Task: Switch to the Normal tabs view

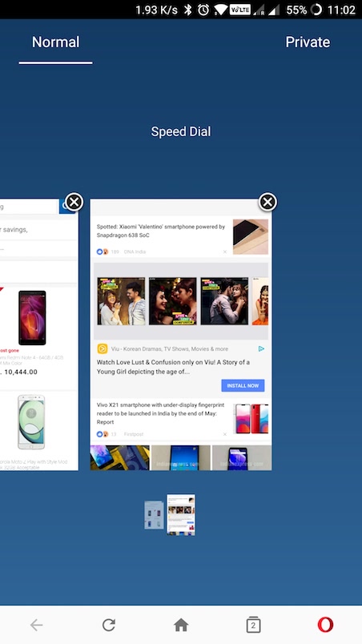Action: [x=55, y=42]
